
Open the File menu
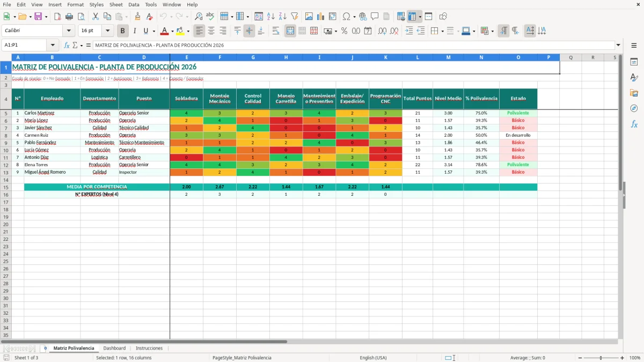pyautogui.click(x=7, y=4)
